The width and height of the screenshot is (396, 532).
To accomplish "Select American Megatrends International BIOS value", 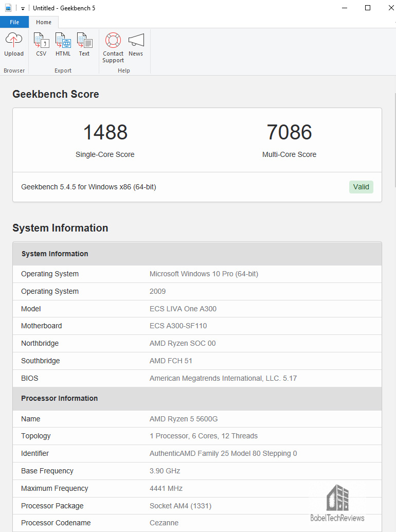I will [223, 378].
